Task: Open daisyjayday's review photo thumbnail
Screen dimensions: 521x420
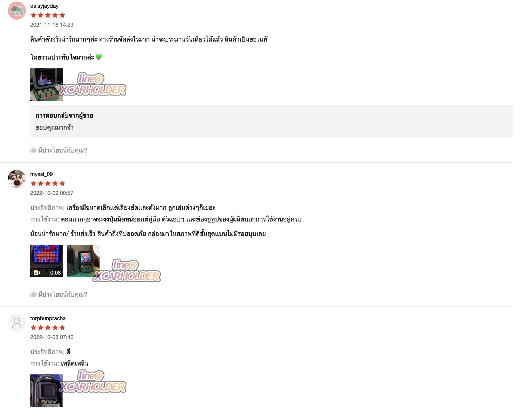Action: click(x=46, y=84)
